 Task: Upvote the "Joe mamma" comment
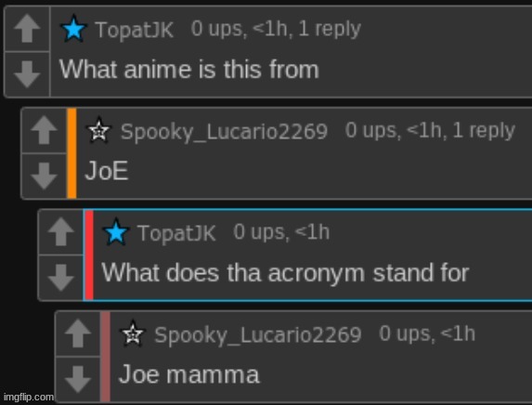pos(78,333)
